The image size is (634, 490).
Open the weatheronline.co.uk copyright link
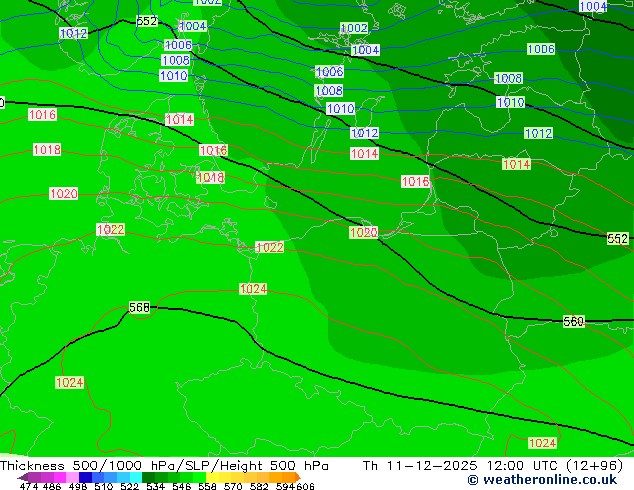(542, 480)
